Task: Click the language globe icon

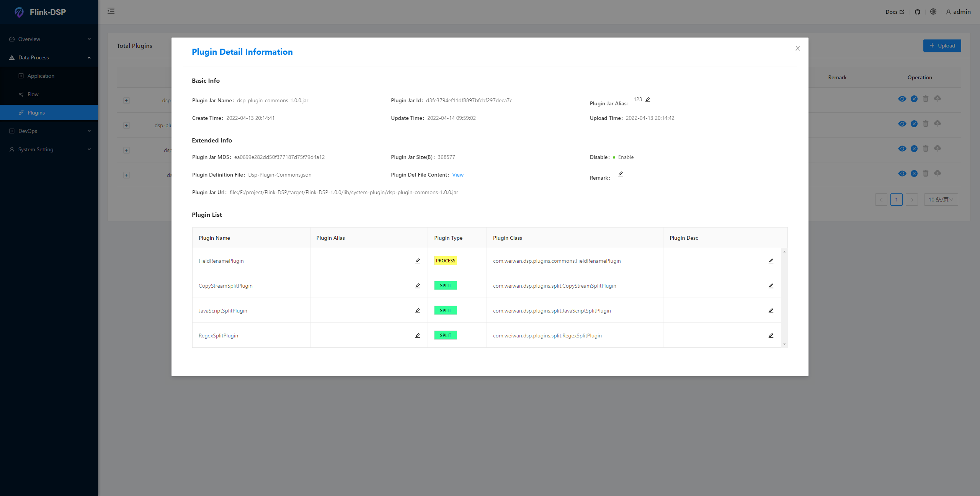Action: (x=933, y=12)
